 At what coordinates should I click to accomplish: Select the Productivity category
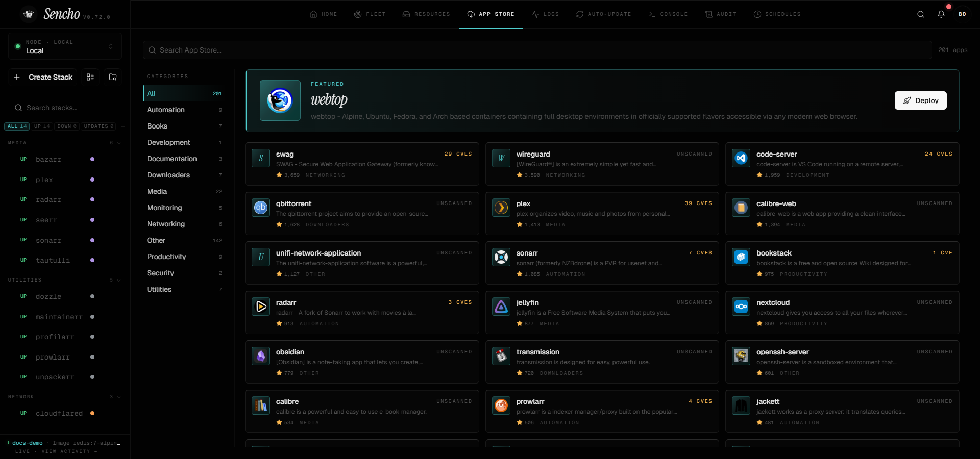185,257
